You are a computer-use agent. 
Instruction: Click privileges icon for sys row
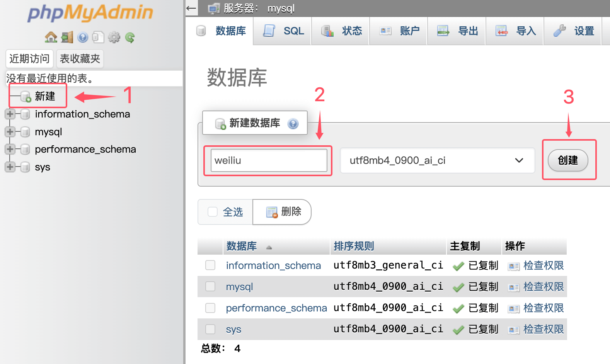click(513, 330)
